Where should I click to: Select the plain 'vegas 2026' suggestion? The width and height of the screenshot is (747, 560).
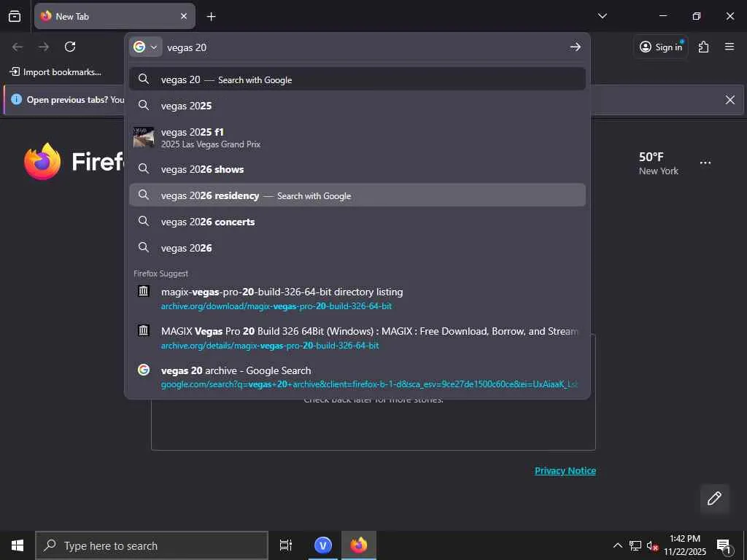357,248
